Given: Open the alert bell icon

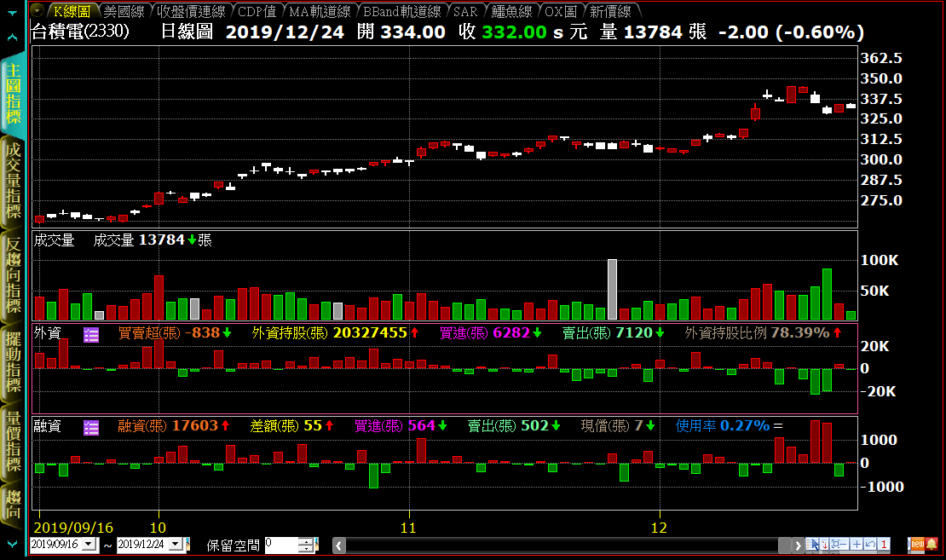Looking at the screenshot, I should click(932, 545).
